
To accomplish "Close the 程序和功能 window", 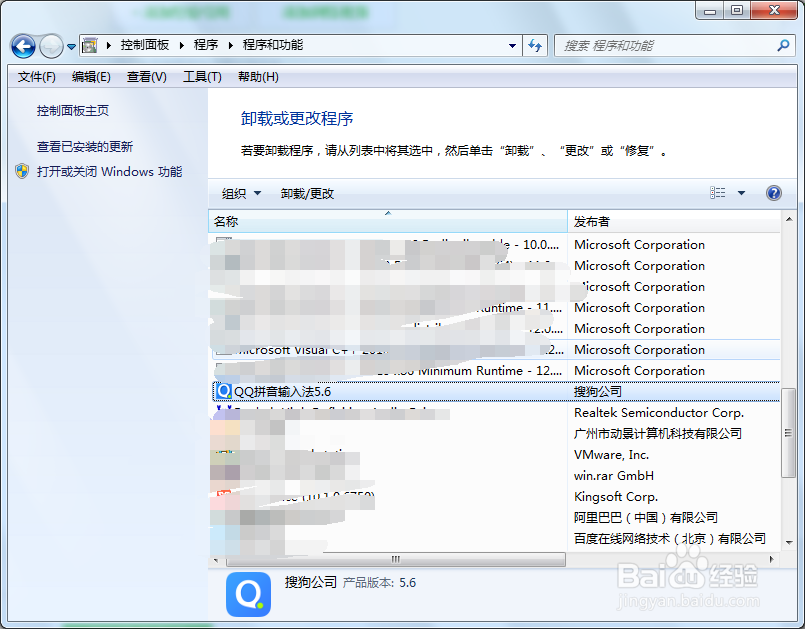I will tap(774, 10).
